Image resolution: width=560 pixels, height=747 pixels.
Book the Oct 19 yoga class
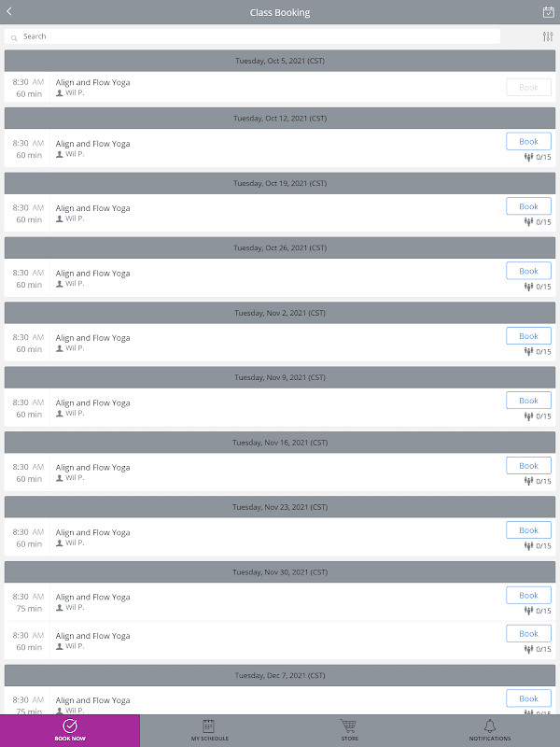click(528, 206)
